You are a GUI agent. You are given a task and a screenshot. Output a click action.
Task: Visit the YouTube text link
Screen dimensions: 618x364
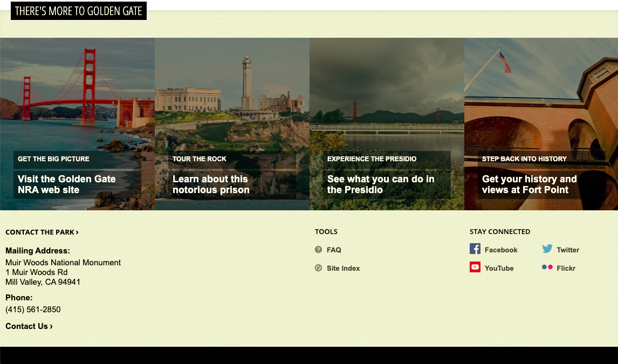[x=499, y=268]
